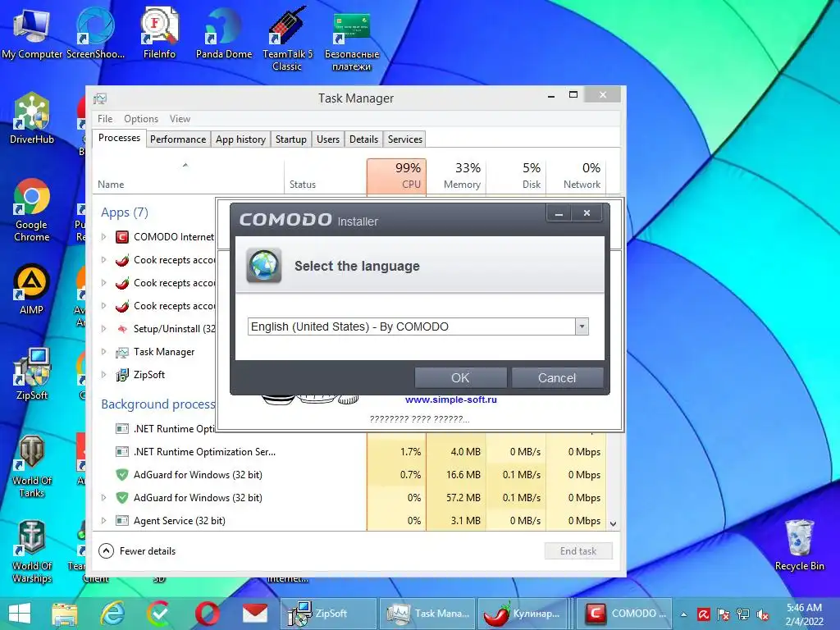Expand the Task Manager process row
The height and width of the screenshot is (630, 840).
104,352
